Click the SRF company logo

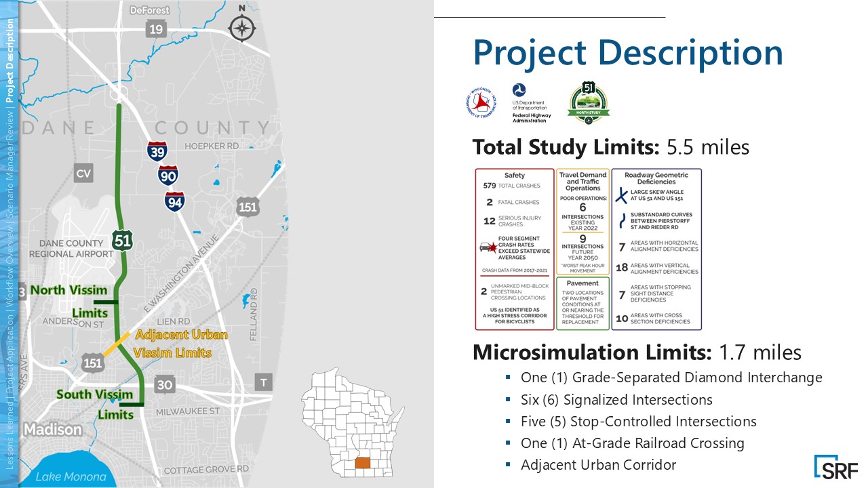coord(835,467)
